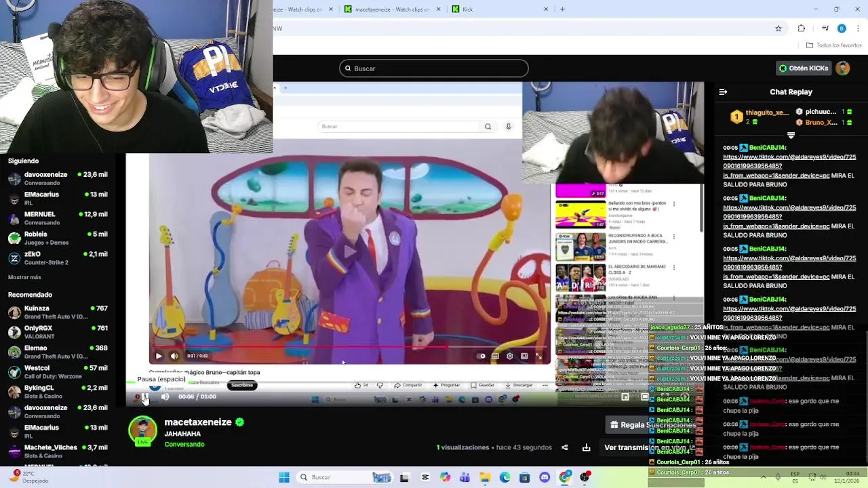This screenshot has width=868, height=488.
Task: Open OnlyRGX VALORANT channel
Action: 58,331
